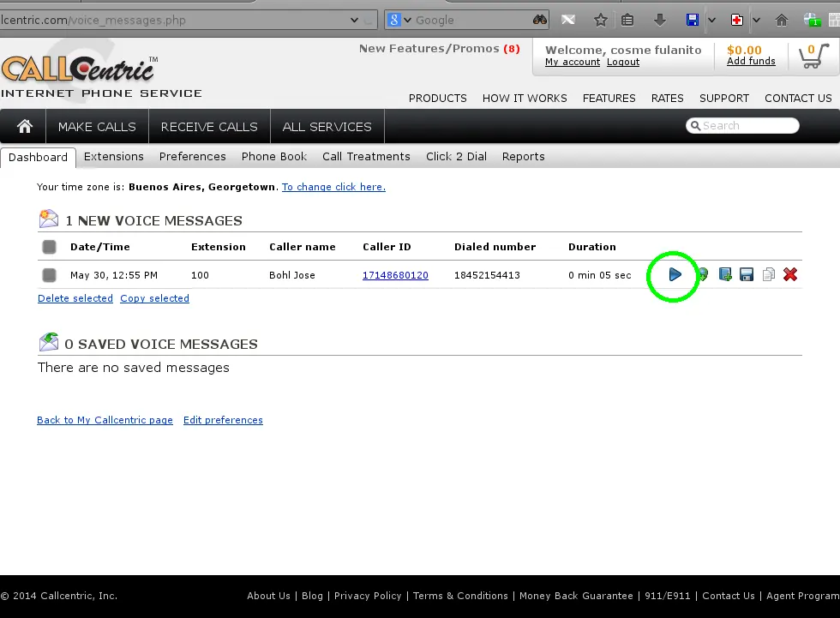Open the Phone Book tab

273,156
